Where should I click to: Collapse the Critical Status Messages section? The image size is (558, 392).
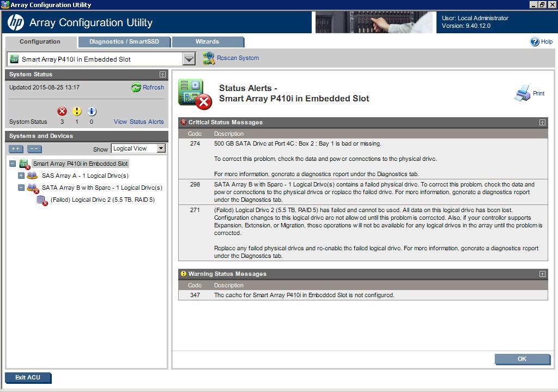pyautogui.click(x=542, y=123)
